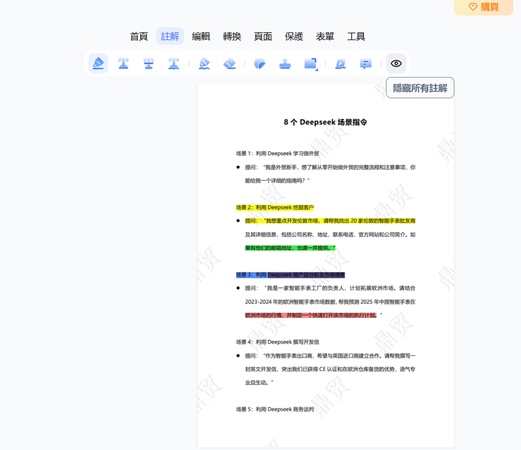521x450 pixels.
Task: Open the 表單 tab
Action: 325,36
